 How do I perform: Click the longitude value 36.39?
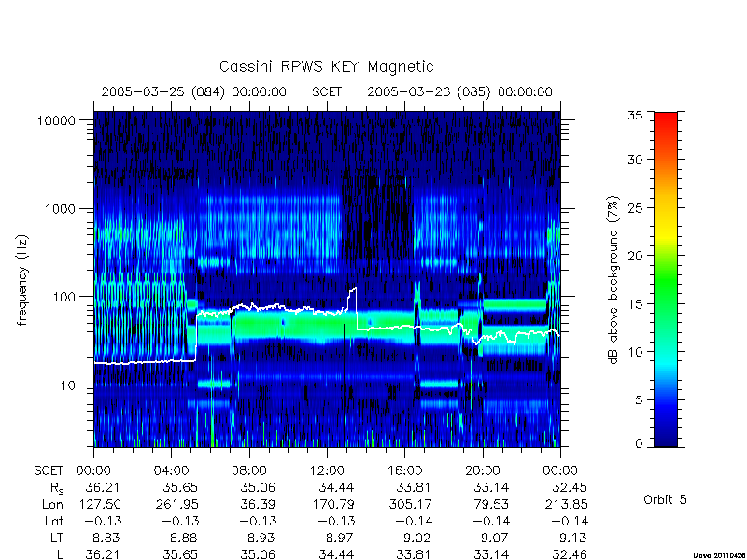pos(260,504)
